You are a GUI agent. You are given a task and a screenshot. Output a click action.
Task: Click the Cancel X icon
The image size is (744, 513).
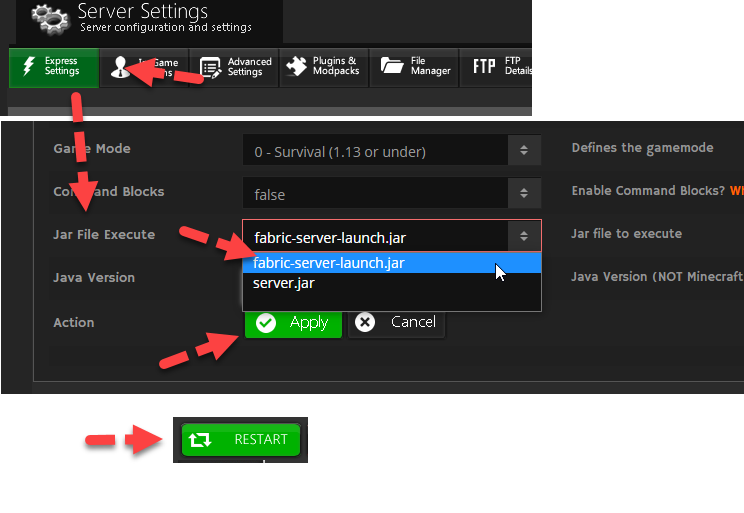(365, 323)
